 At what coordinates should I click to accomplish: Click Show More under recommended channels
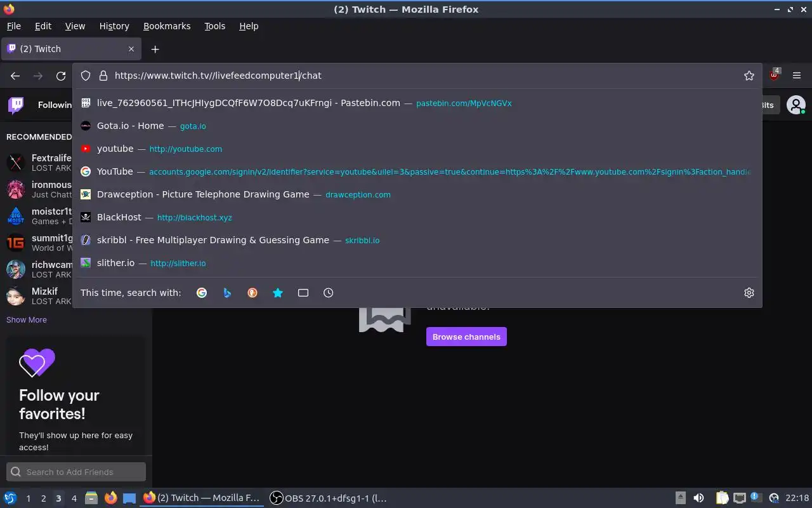click(27, 320)
